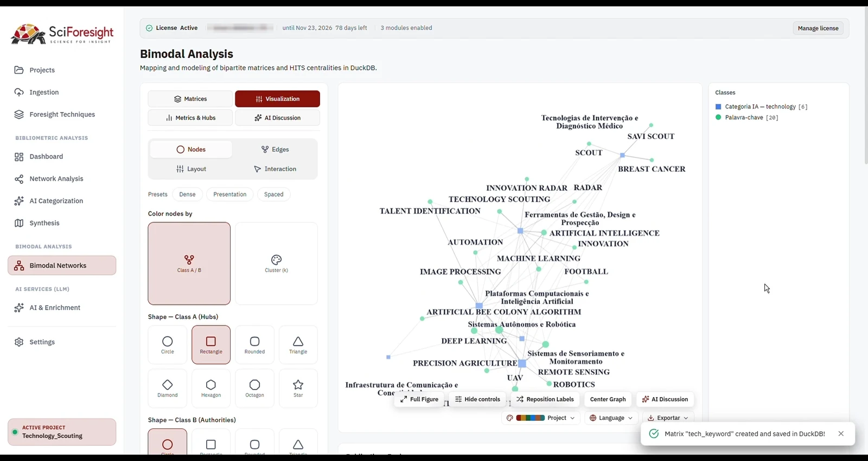This screenshot has width=868, height=461.
Task: Color nodes by Cluster (k)
Action: (277, 264)
